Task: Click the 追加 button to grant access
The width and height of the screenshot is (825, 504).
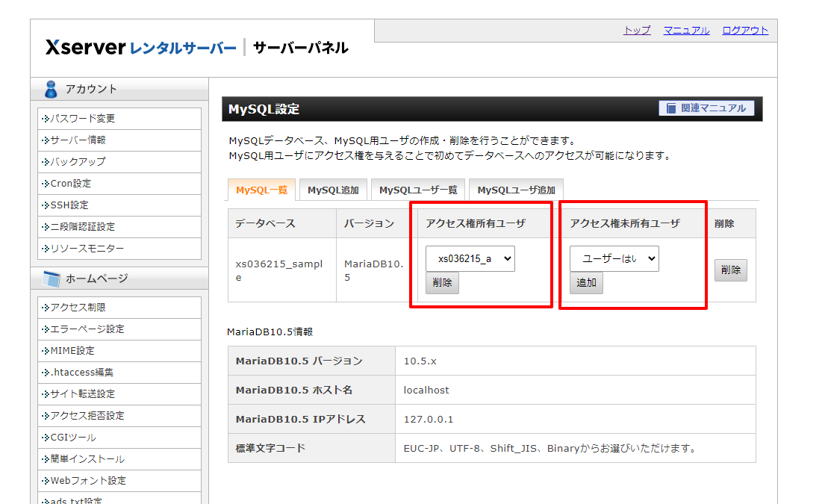Action: point(586,283)
